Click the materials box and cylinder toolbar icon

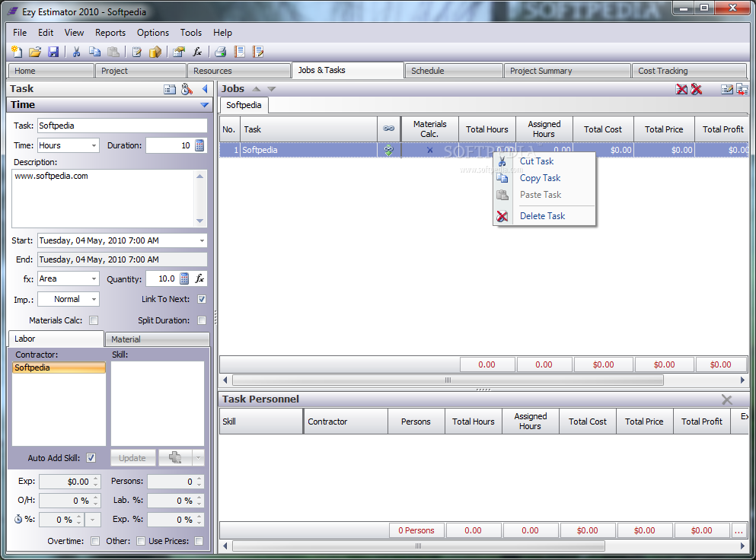click(155, 52)
